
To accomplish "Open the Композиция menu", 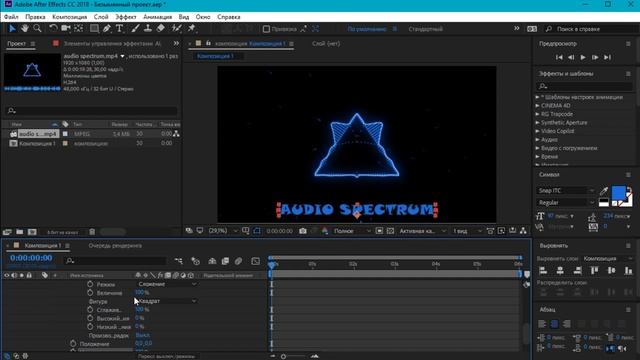I will [69, 17].
